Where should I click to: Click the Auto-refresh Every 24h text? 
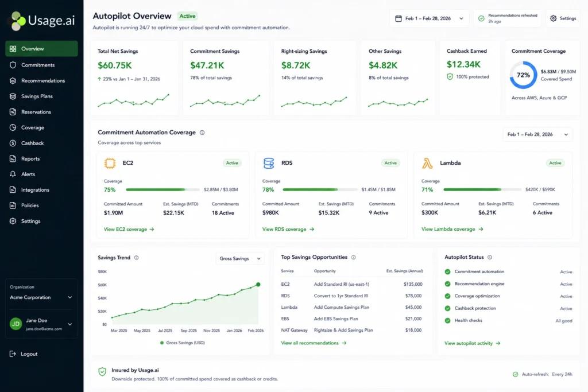coord(547,374)
